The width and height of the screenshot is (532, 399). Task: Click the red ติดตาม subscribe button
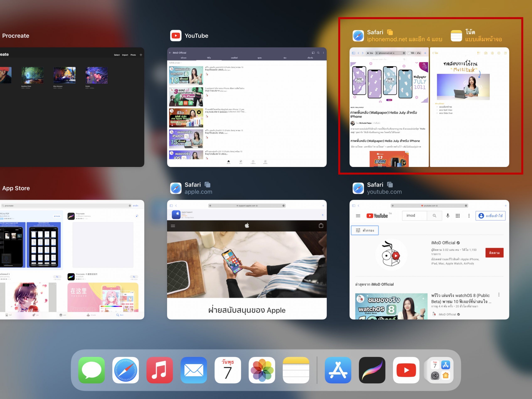(494, 253)
